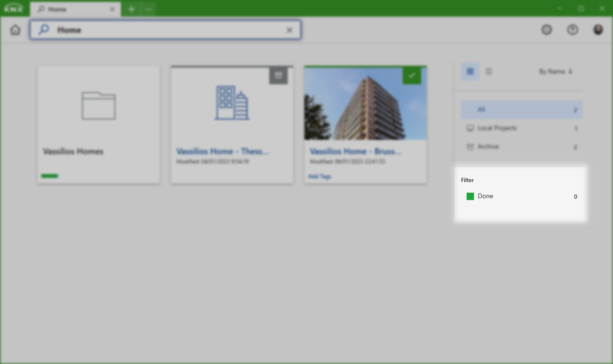Switch to tile grid view

click(470, 71)
